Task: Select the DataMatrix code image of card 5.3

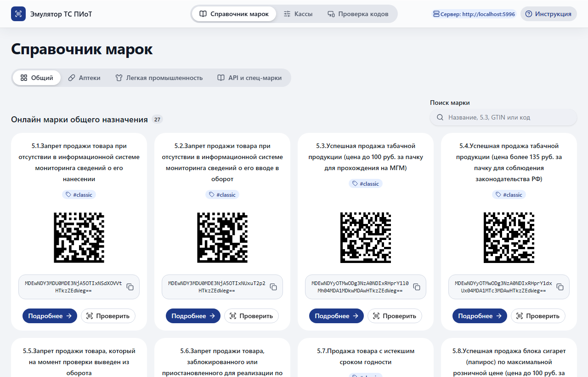Action: [366, 238]
